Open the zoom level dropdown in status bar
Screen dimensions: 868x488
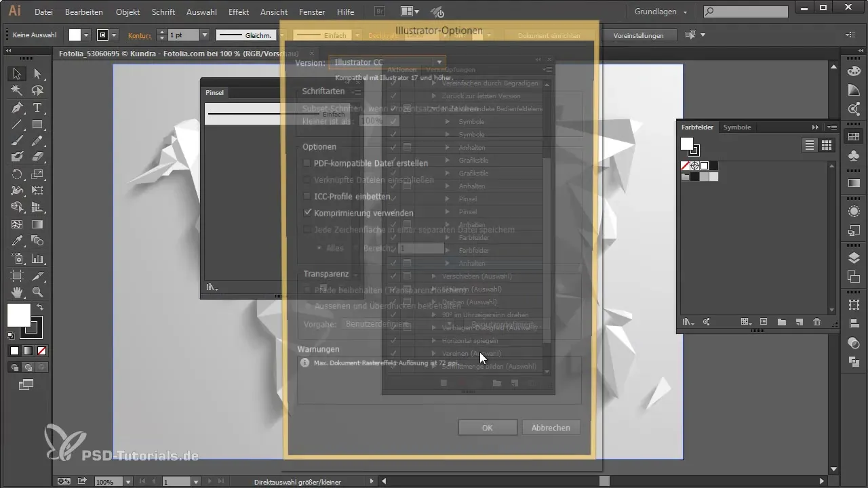click(x=128, y=482)
